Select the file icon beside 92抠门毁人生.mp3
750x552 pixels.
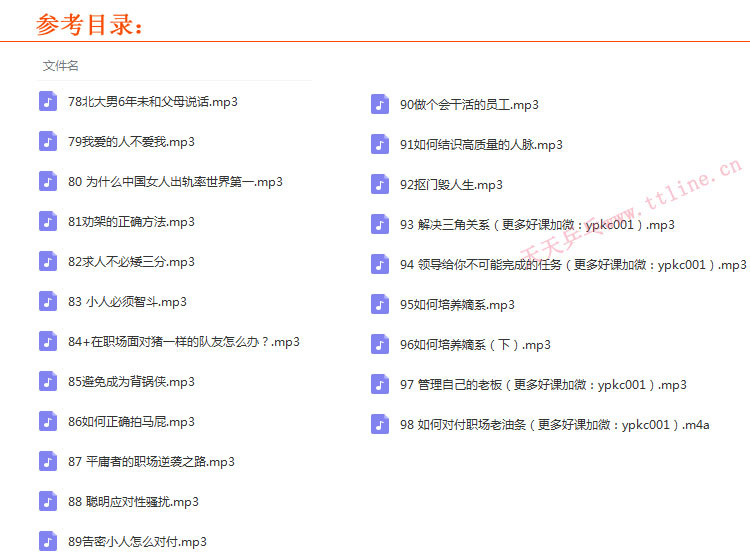point(380,184)
